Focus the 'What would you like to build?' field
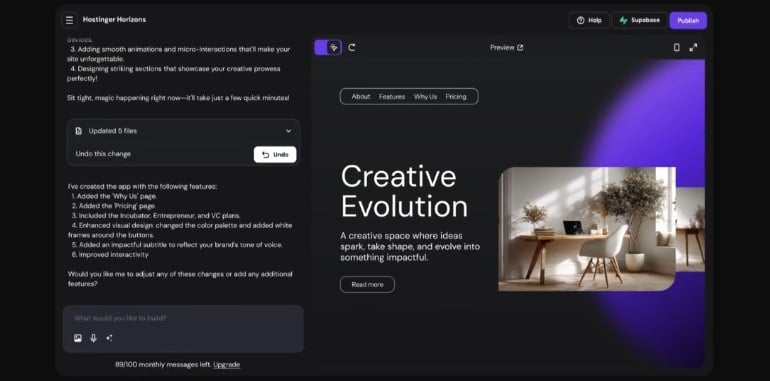770x381 pixels. point(183,318)
